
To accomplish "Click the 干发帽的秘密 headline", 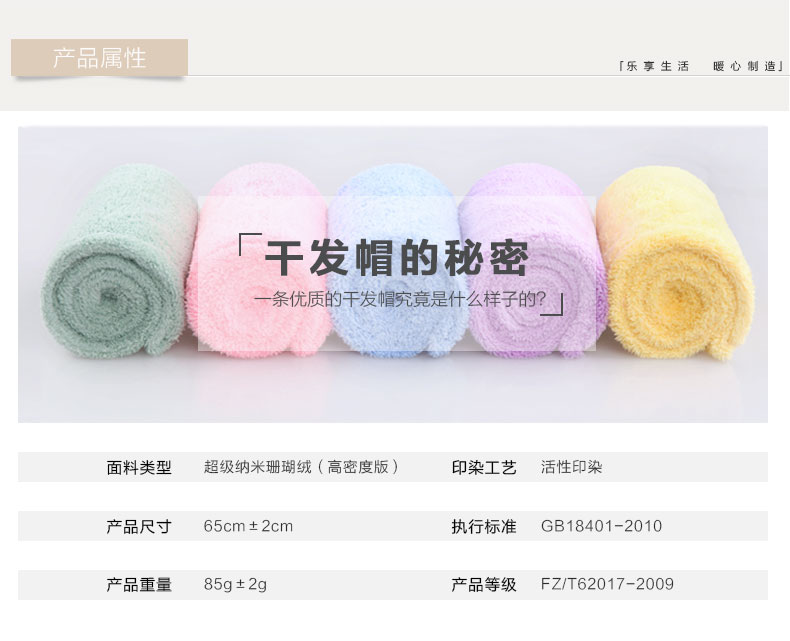I will 397,258.
